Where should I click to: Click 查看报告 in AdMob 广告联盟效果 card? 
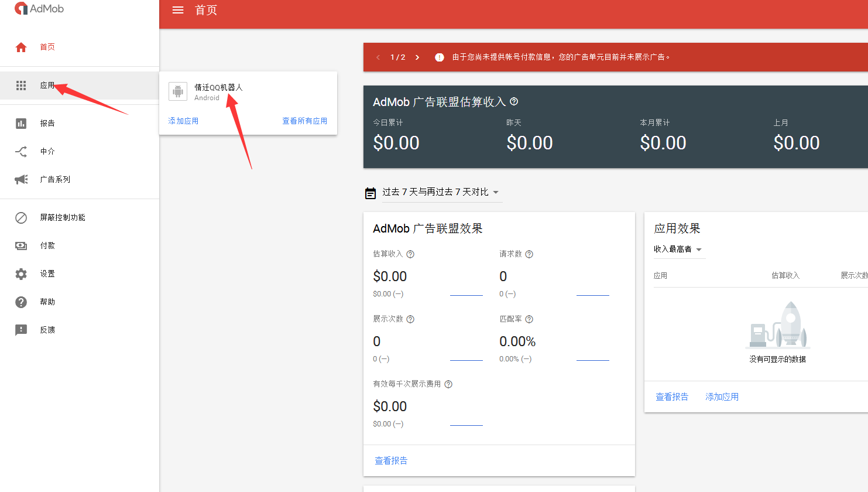pyautogui.click(x=391, y=461)
